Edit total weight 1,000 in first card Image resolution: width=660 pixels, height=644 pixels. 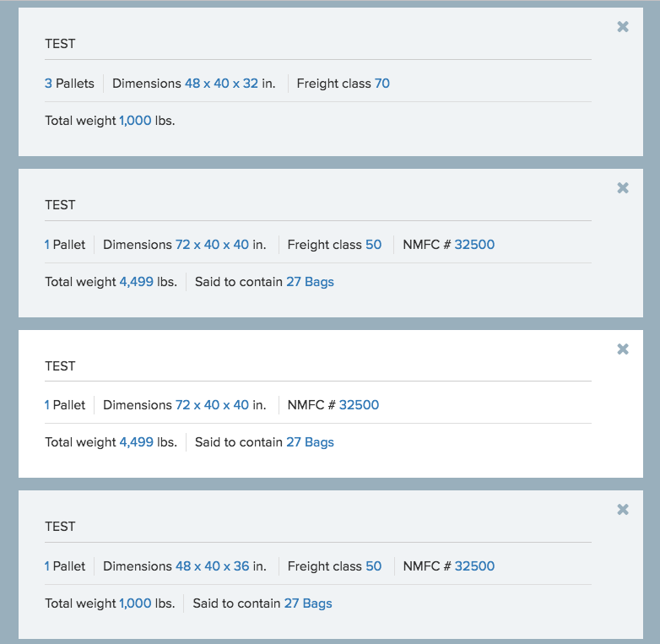pos(135,121)
